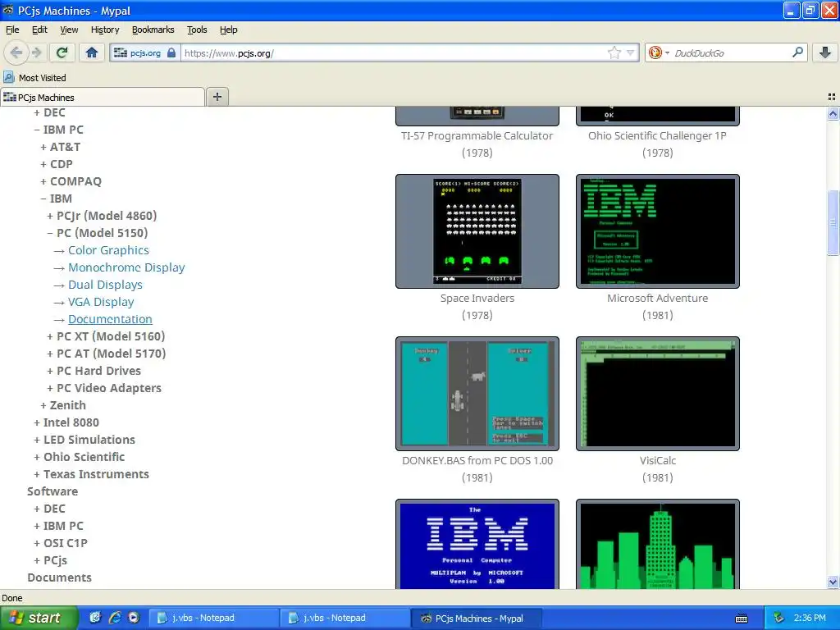Screen dimensions: 840x630
Task: Open a new tab with the plus button
Action: [217, 97]
